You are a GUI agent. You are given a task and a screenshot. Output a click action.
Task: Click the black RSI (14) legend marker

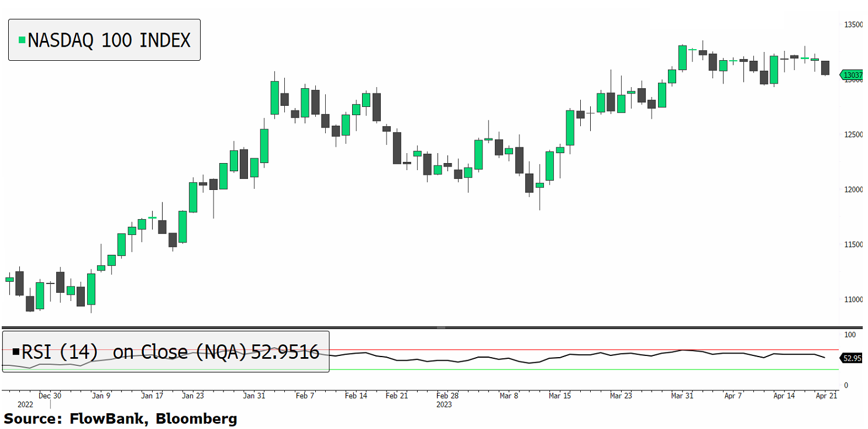[15, 352]
